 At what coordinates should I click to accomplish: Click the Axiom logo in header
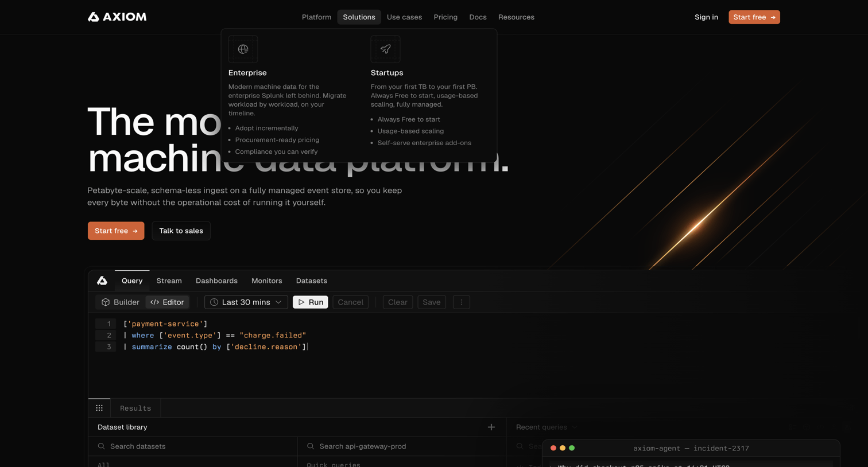pyautogui.click(x=117, y=17)
